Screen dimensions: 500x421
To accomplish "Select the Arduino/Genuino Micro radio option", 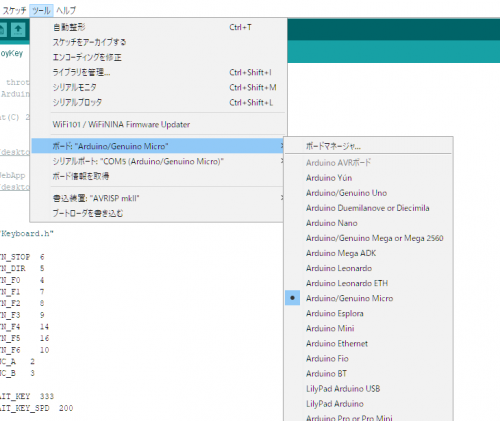I will (x=368, y=298).
